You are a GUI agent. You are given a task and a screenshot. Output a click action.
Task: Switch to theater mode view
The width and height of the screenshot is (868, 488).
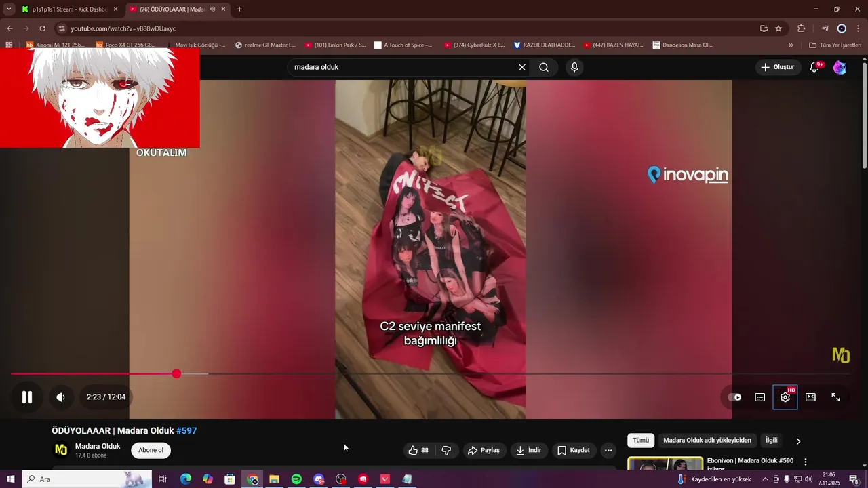pyautogui.click(x=810, y=397)
